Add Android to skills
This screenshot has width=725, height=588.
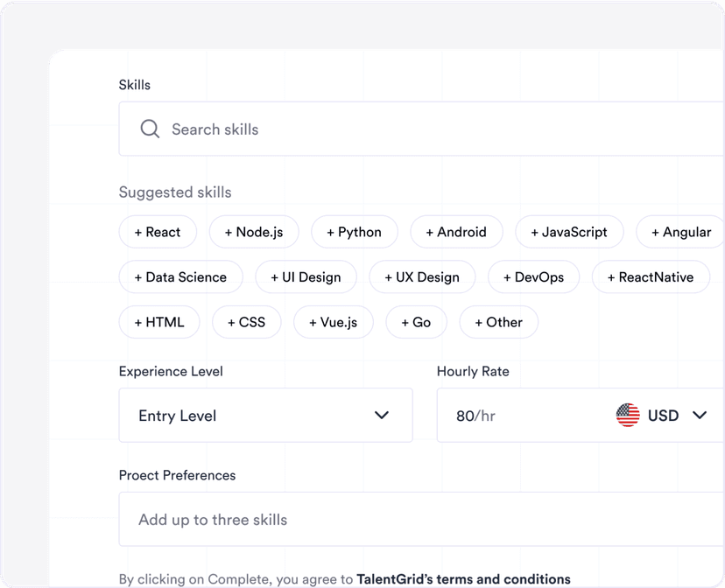[456, 232]
